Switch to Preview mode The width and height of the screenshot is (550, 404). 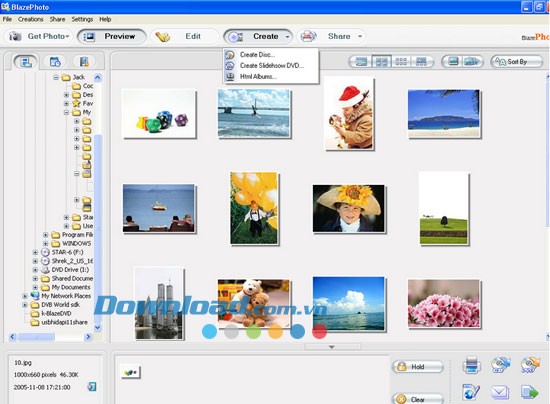pos(112,36)
